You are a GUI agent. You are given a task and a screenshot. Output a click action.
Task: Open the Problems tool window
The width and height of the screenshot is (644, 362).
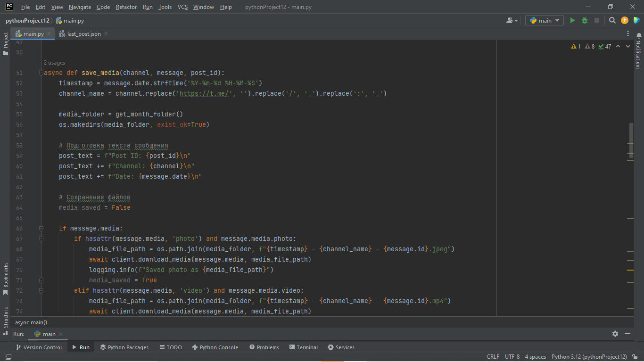(264, 347)
